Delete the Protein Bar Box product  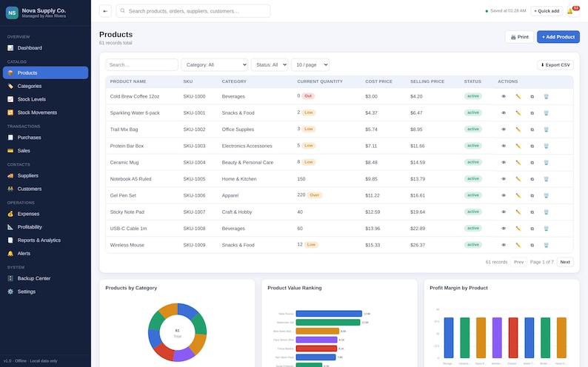[546, 146]
